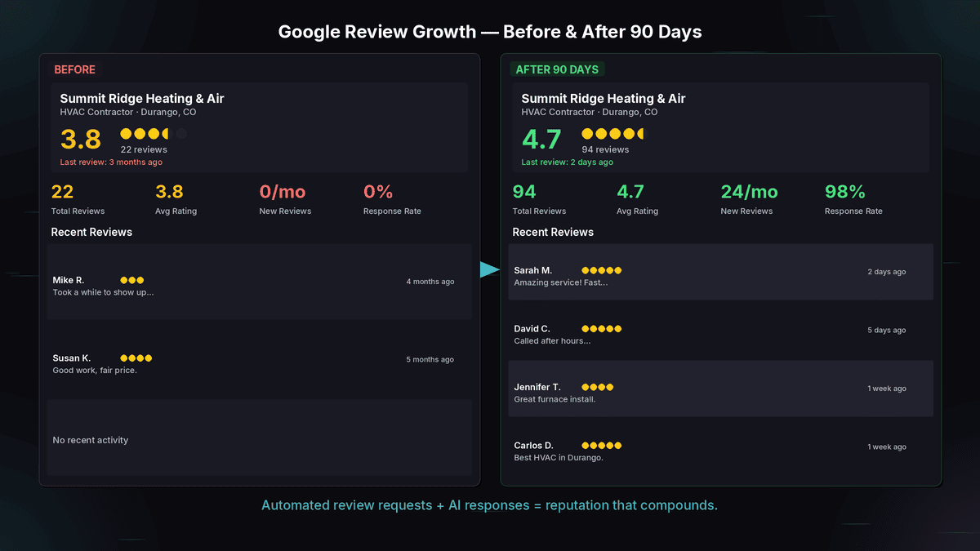The image size is (980, 551).
Task: Open 'Great furnace install.' review text
Action: click(555, 399)
